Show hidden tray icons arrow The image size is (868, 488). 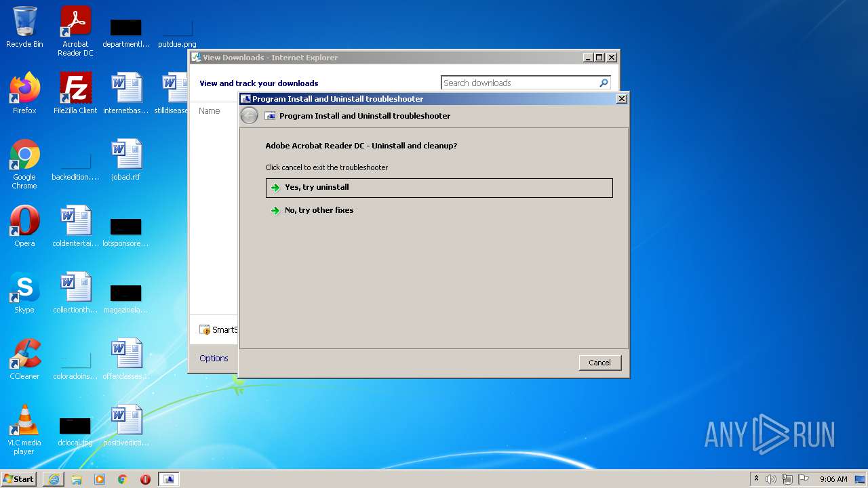[x=756, y=479]
